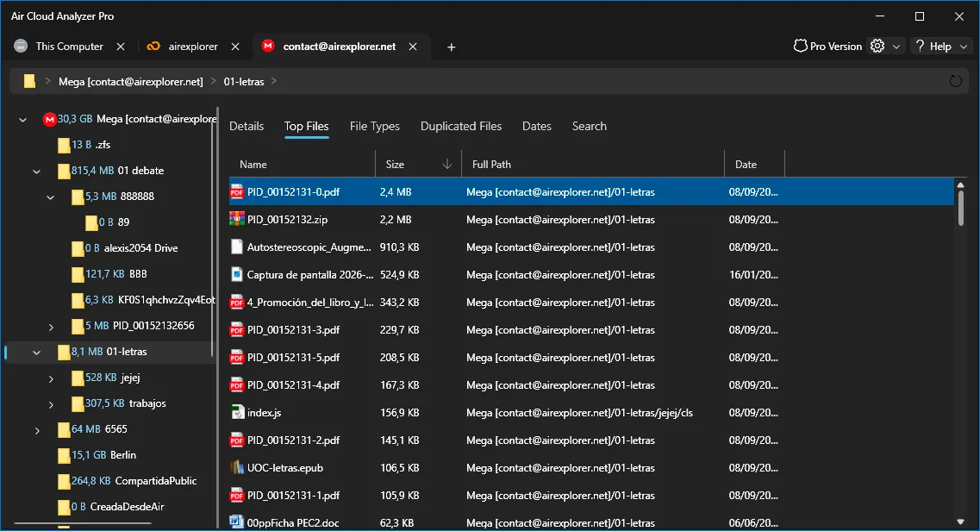The image size is (980, 531).
Task: Click the PDF icon of PID_00152131-1.pdf
Action: [x=236, y=496]
